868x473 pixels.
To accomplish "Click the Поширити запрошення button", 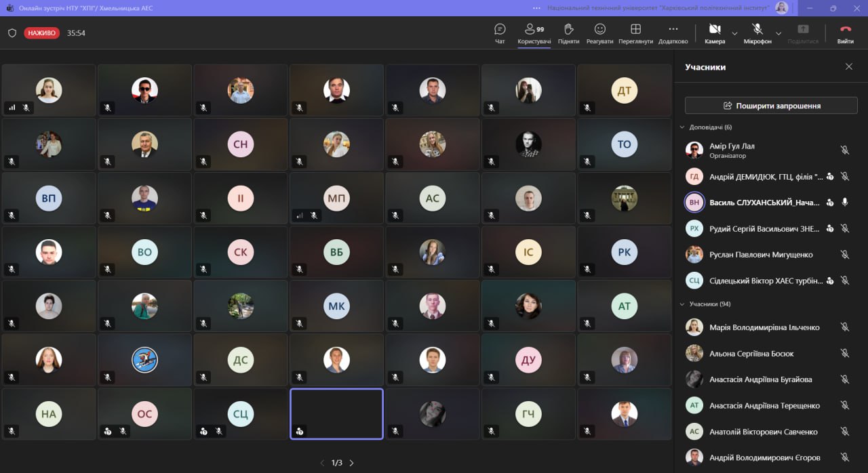I will [771, 106].
